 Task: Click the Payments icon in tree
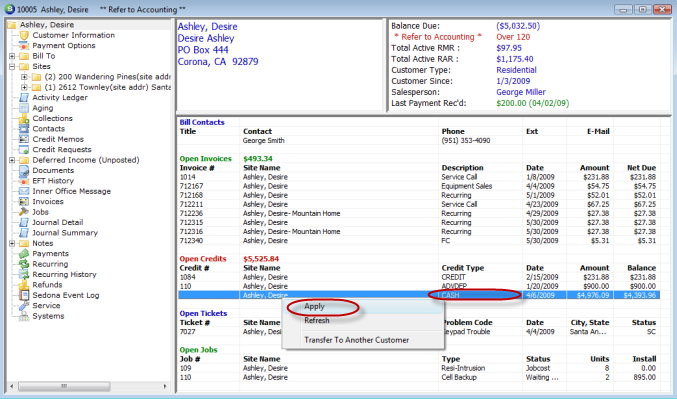click(x=24, y=253)
